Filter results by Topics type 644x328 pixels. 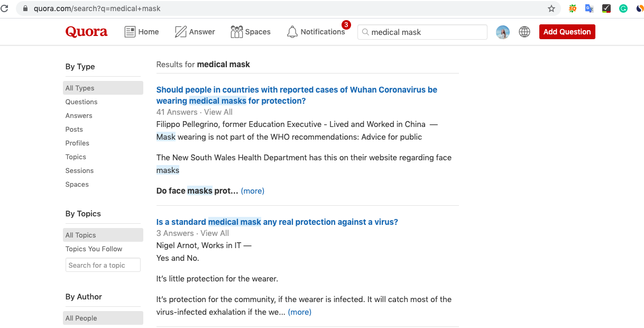[76, 157]
